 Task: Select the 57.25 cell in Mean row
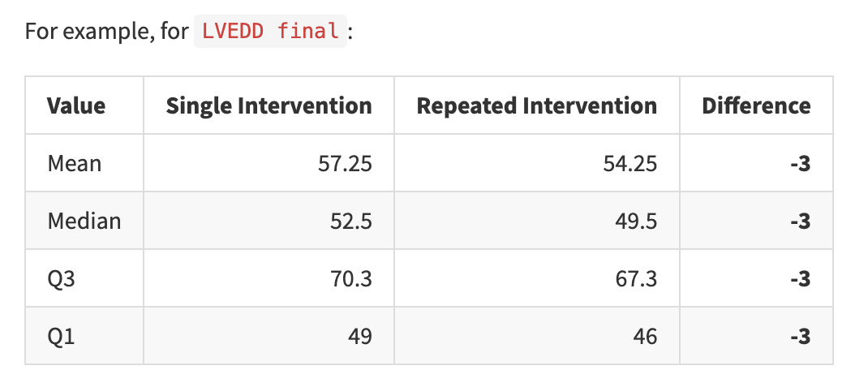tap(345, 163)
